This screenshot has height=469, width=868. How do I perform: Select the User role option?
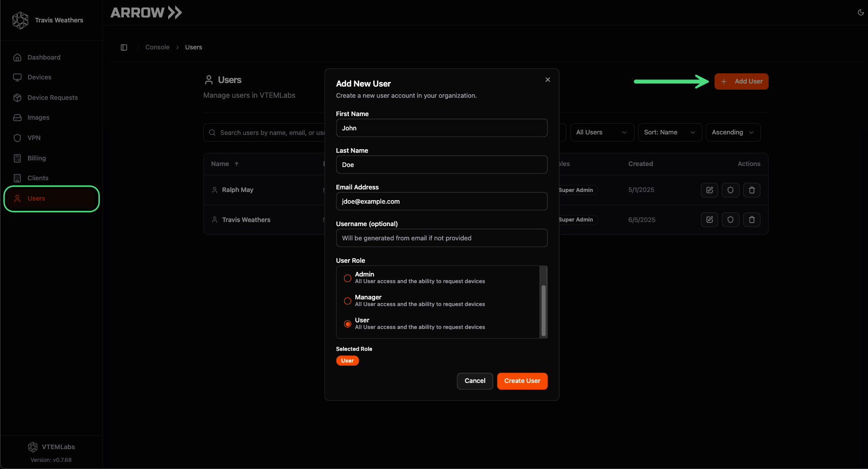tap(347, 324)
